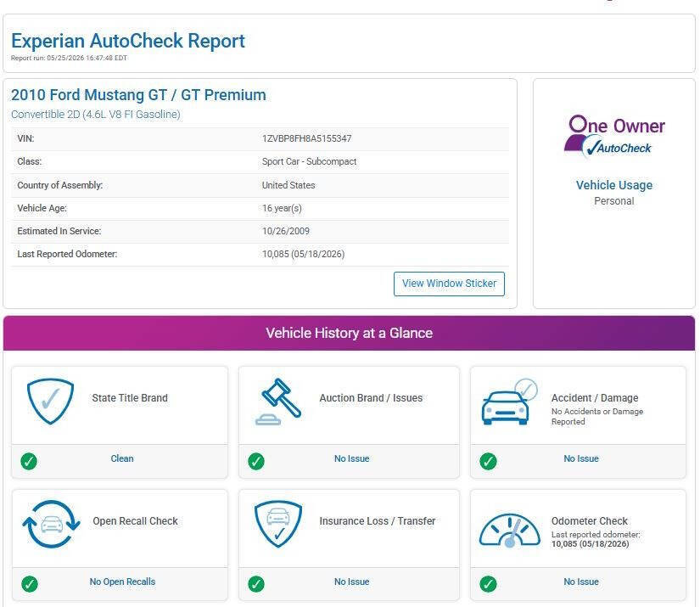Click the Estimated In Service row label
The image size is (700, 607).
point(59,231)
